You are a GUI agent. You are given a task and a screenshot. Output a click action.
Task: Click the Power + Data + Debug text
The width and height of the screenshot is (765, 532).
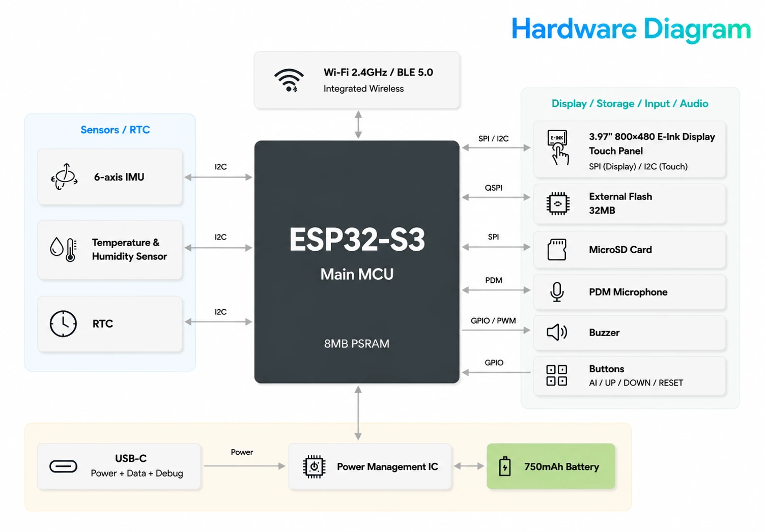pos(137,473)
